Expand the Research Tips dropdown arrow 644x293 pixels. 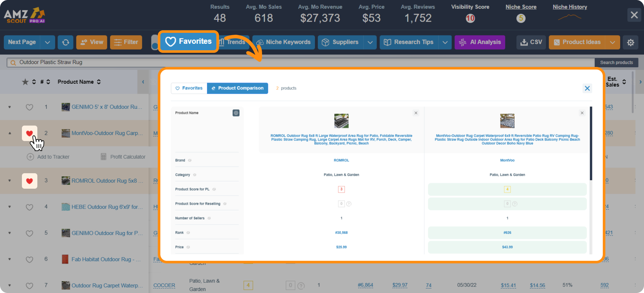click(445, 42)
